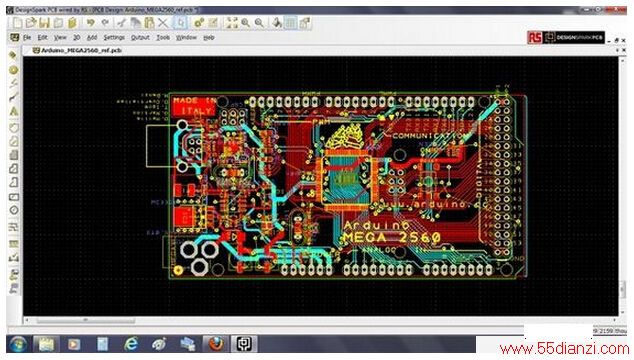Open the Settings menu
This screenshot has width=634, height=360.
click(114, 38)
